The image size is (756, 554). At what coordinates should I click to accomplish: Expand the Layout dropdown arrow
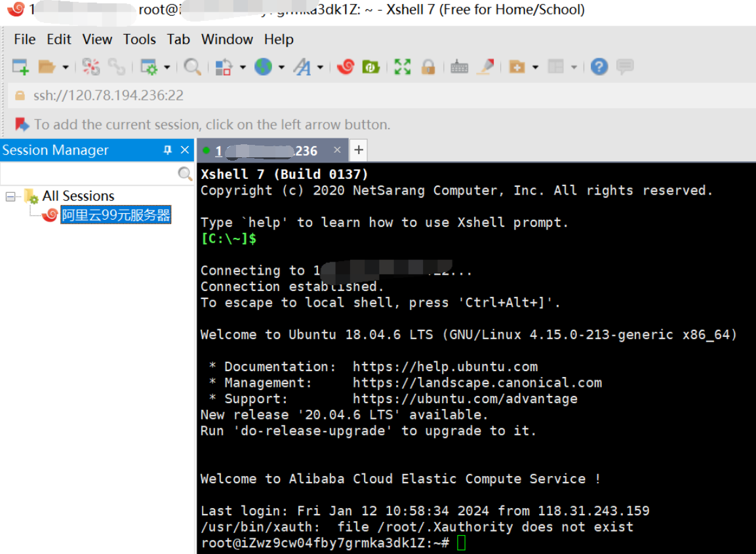pyautogui.click(x=574, y=68)
